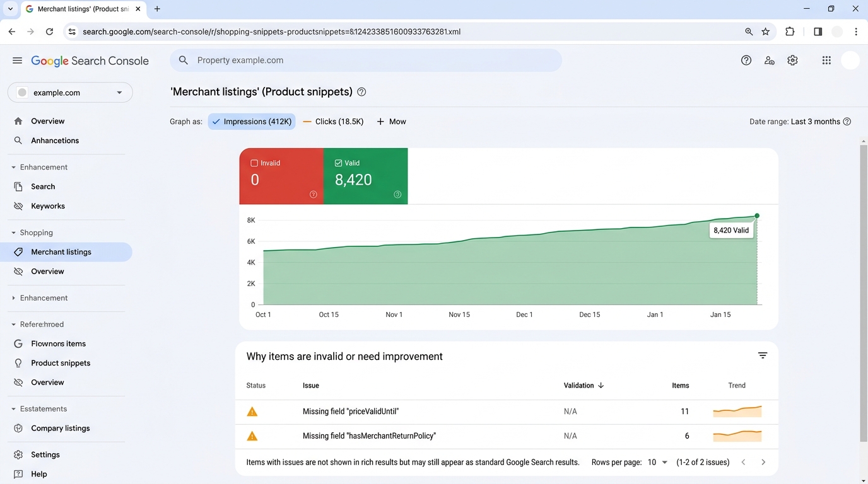The height and width of the screenshot is (484, 868).
Task: Open the Missing field "priceValidUntil" issue row
Action: [507, 412]
